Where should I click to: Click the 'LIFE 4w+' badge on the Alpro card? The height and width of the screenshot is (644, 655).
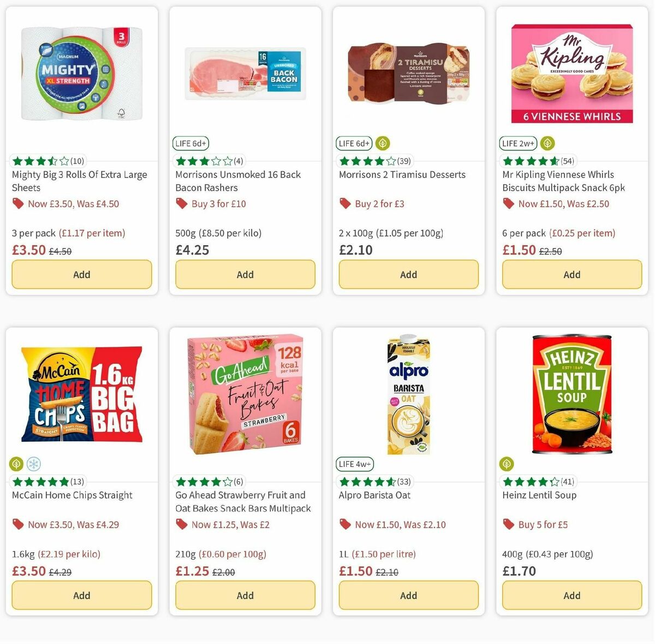(x=355, y=464)
